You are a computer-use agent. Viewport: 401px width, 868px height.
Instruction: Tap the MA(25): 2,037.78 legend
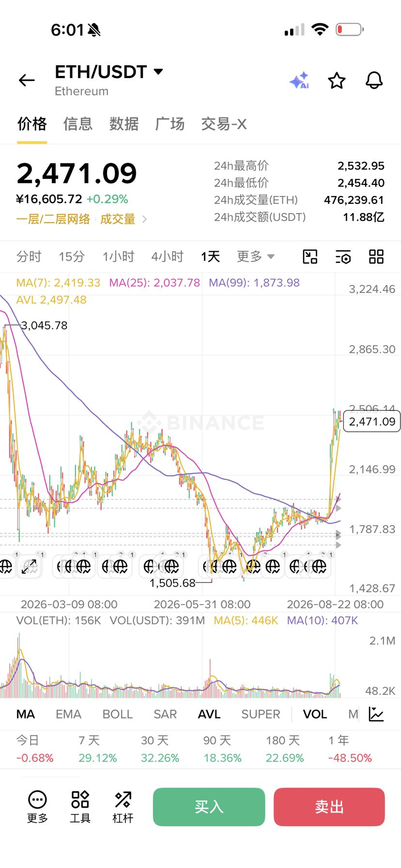[154, 283]
